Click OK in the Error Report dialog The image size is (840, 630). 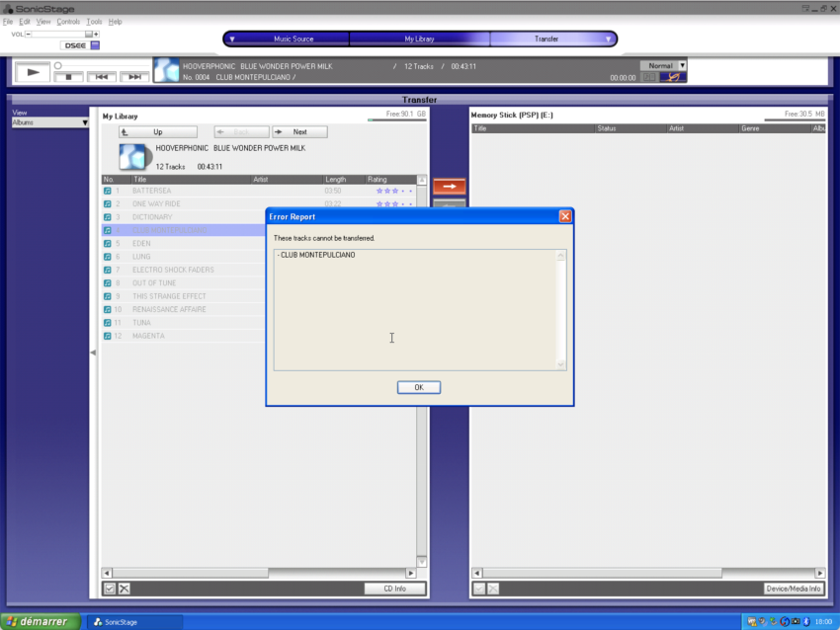click(419, 387)
